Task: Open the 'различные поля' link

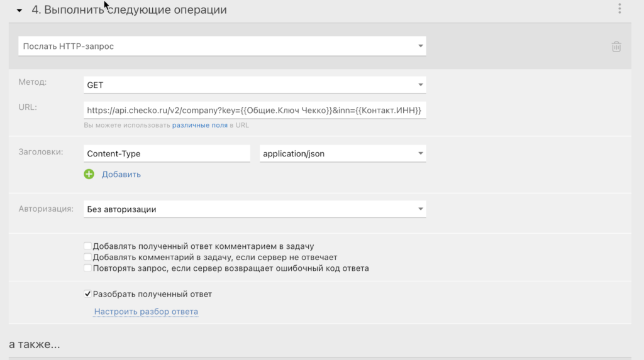Action: click(x=199, y=125)
